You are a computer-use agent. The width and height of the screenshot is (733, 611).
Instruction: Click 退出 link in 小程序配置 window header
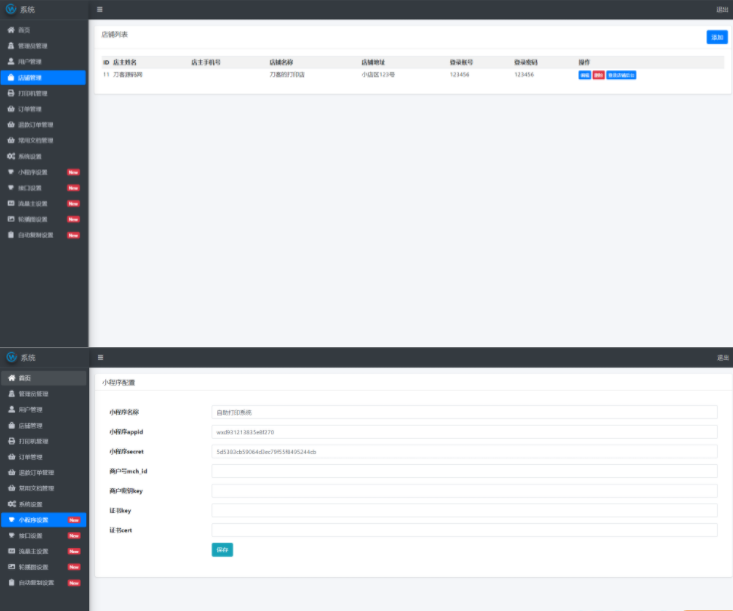(x=723, y=358)
